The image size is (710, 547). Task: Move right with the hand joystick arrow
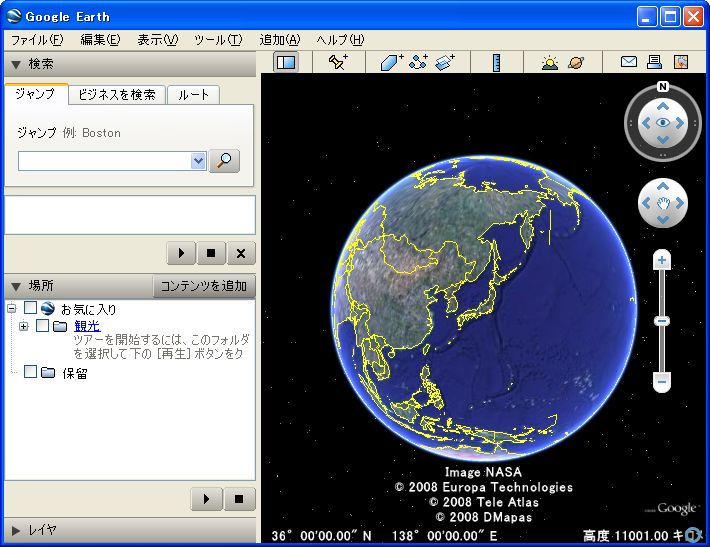pyautogui.click(x=680, y=203)
